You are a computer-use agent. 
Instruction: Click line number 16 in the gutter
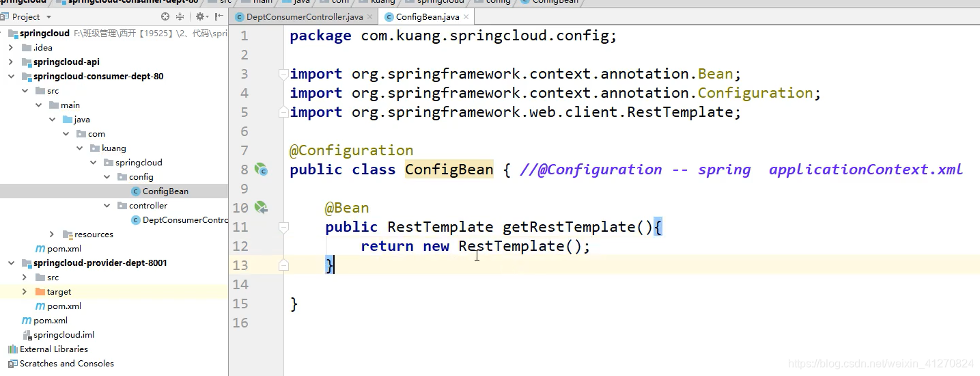point(240,323)
